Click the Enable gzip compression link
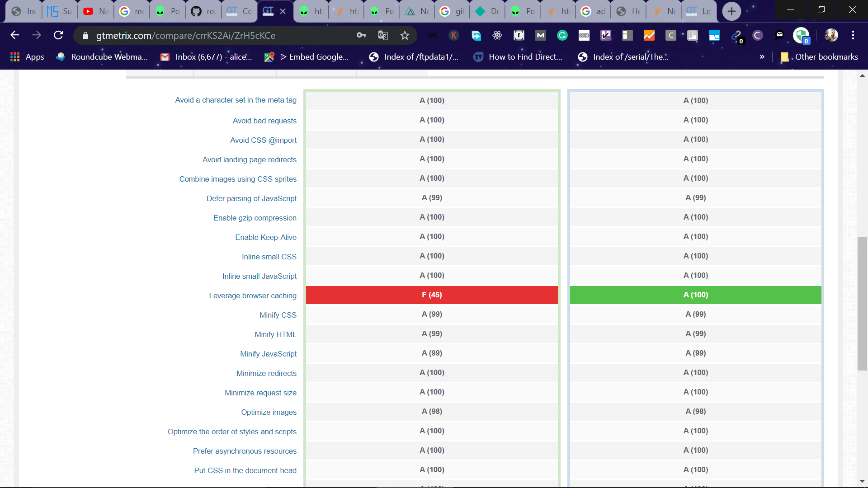The image size is (868, 488). coord(255,218)
